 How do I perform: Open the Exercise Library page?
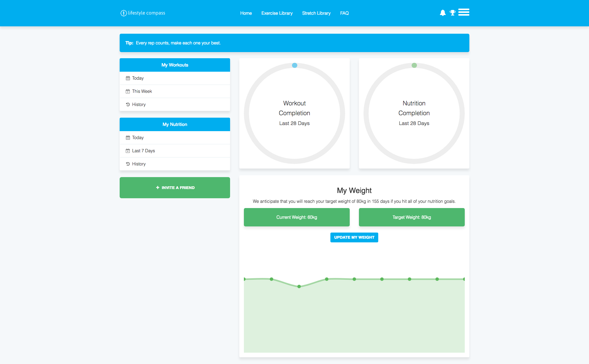tap(277, 13)
